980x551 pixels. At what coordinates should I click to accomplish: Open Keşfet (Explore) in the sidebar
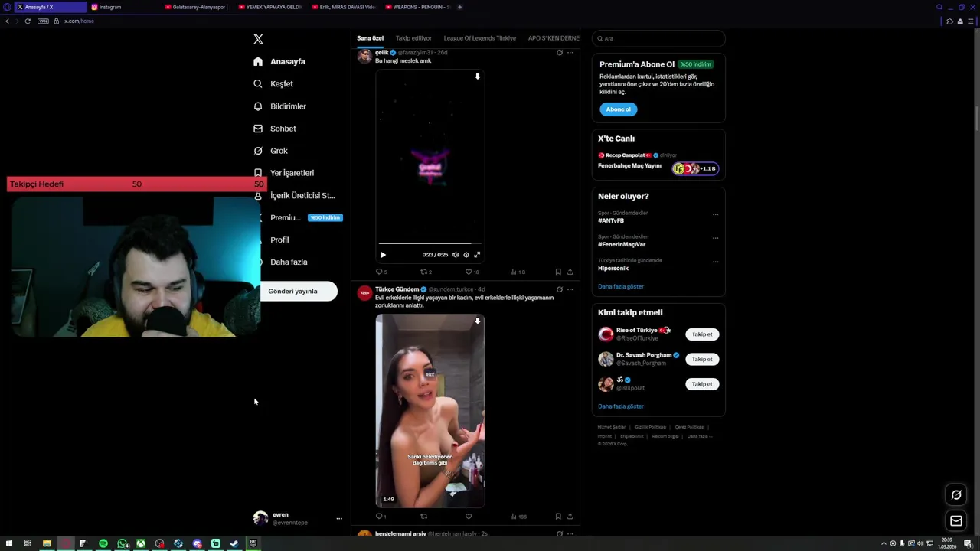(x=274, y=83)
